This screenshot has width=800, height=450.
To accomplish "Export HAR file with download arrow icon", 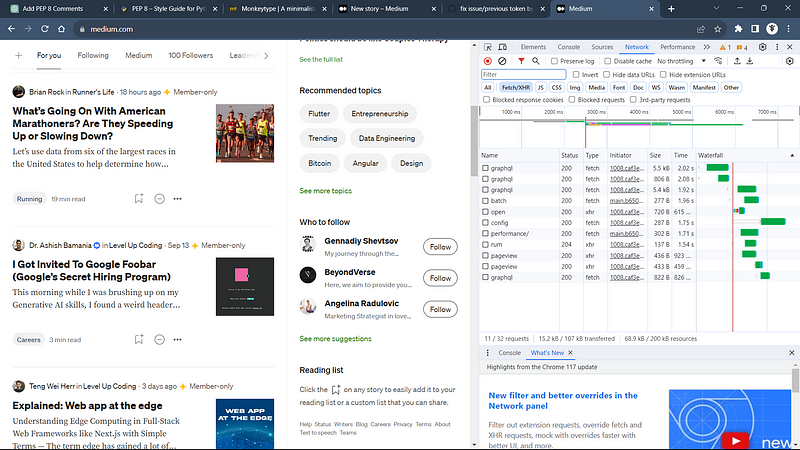I will pyautogui.click(x=750, y=61).
